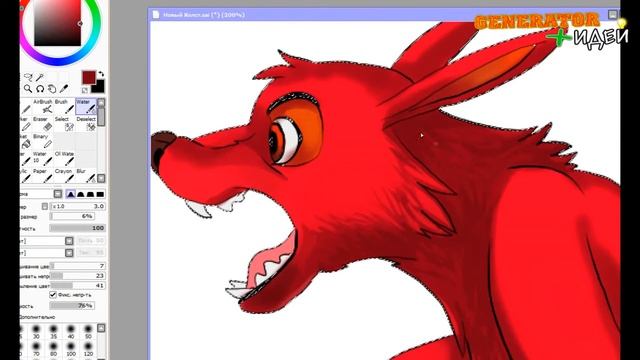This screenshot has width=640, height=360.
Task: Pick the second rounded brush edge shape
Action: tap(81, 194)
